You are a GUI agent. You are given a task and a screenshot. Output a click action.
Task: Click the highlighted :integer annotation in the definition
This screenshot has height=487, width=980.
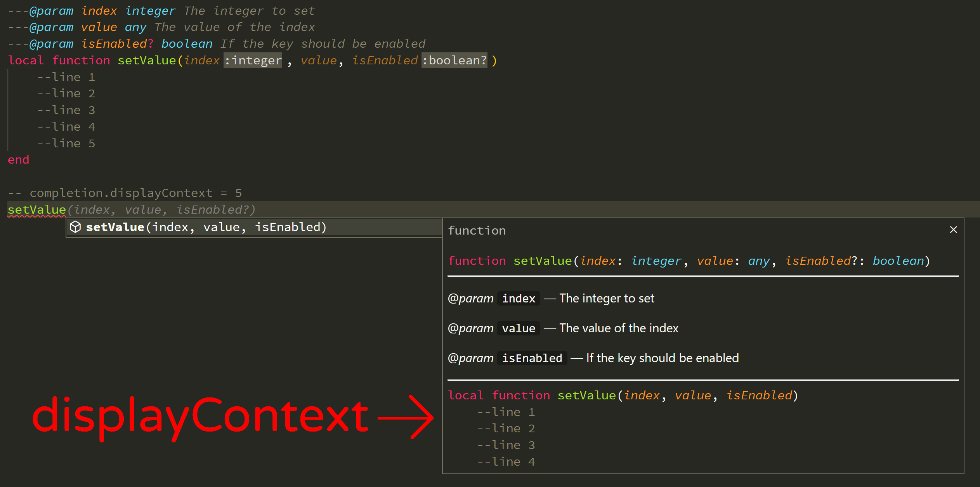(253, 60)
